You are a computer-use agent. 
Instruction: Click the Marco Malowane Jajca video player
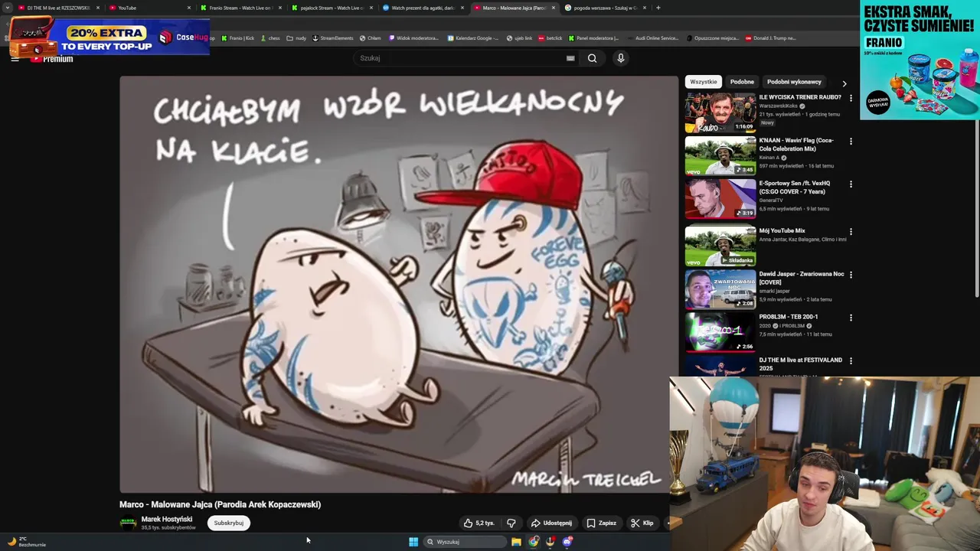(399, 284)
